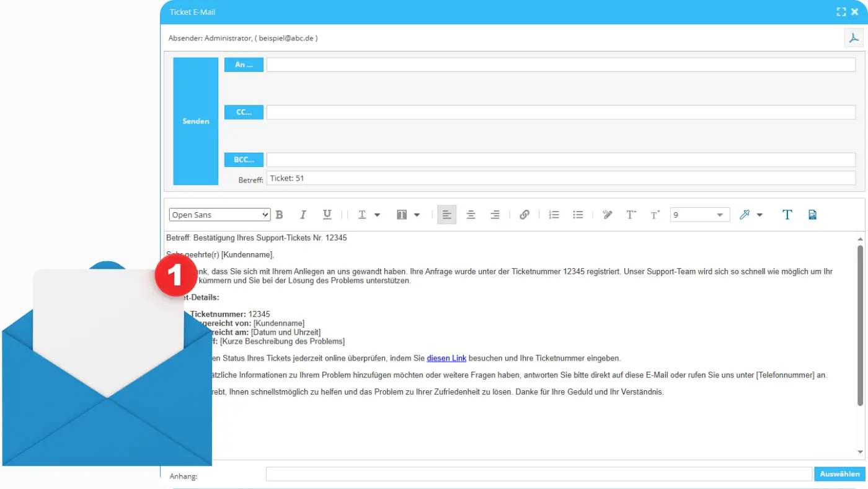Create a bulleted list

pyautogui.click(x=578, y=214)
